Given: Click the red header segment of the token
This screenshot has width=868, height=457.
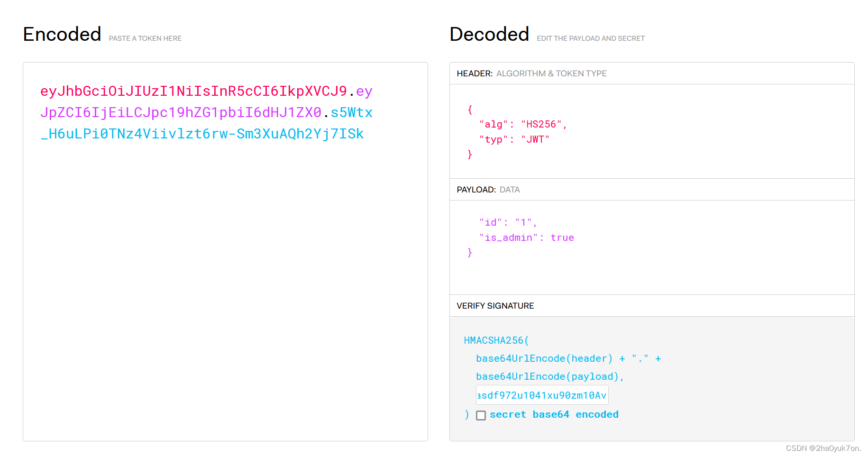Looking at the screenshot, I should click(193, 91).
